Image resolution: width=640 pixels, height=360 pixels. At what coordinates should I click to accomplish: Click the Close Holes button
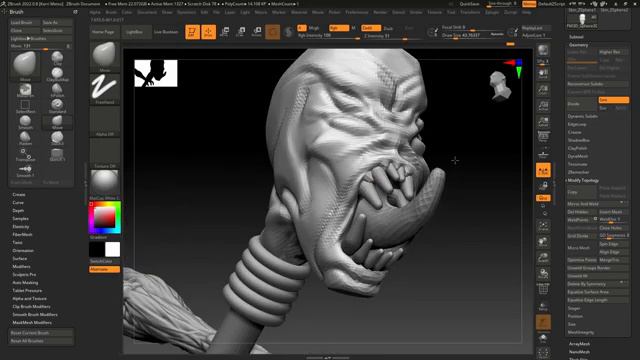pyautogui.click(x=613, y=228)
